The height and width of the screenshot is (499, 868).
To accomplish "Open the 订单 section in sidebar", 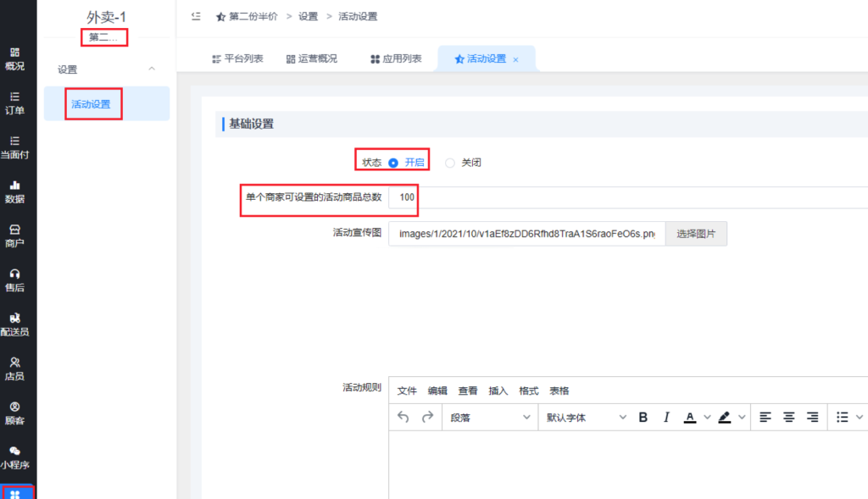I will pyautogui.click(x=14, y=103).
